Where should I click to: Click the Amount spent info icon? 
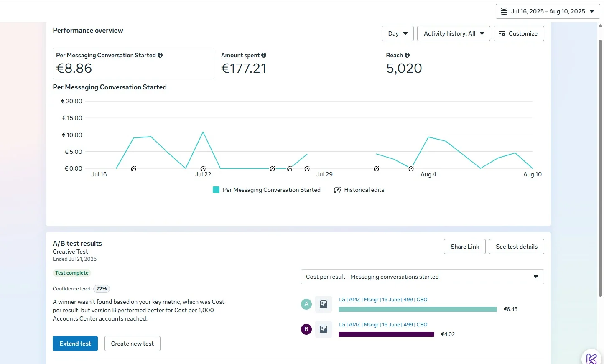coord(264,55)
